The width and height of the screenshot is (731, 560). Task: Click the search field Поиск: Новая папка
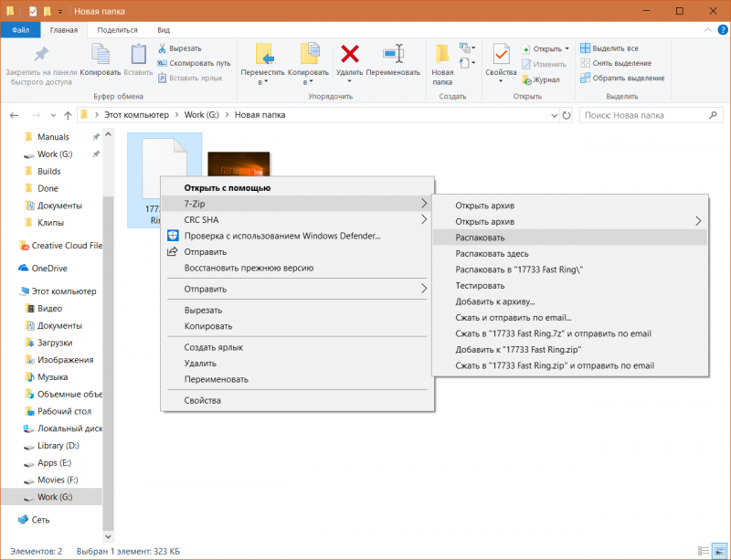coord(652,115)
